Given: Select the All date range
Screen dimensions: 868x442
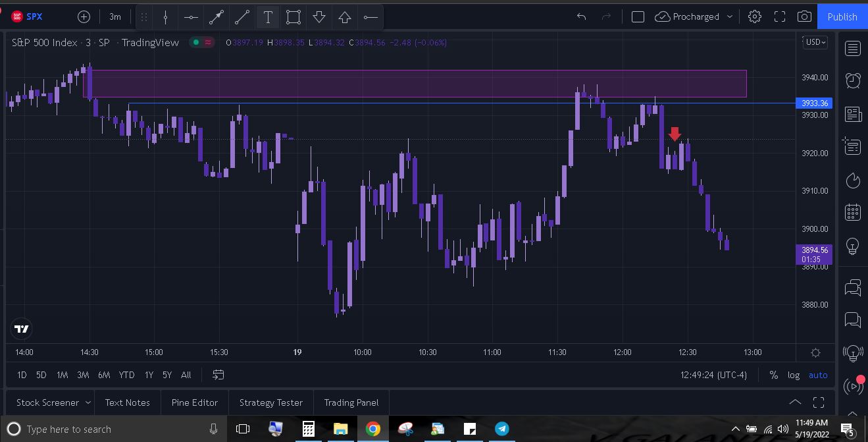Looking at the screenshot, I should [x=186, y=375].
